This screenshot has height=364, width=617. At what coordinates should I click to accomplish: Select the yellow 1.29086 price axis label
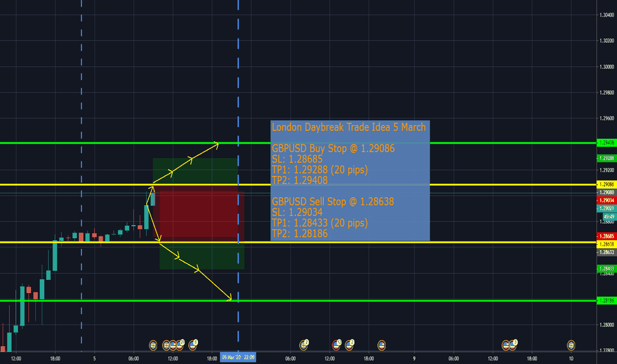(x=606, y=184)
